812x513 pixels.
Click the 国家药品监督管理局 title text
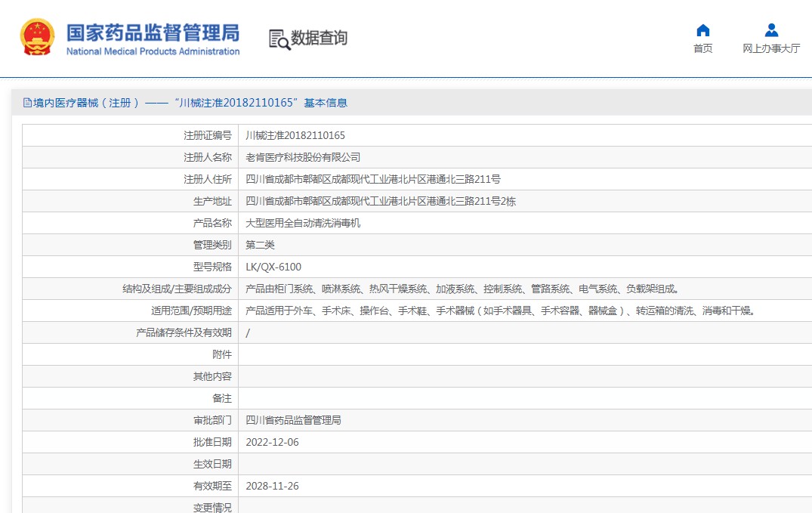point(153,32)
